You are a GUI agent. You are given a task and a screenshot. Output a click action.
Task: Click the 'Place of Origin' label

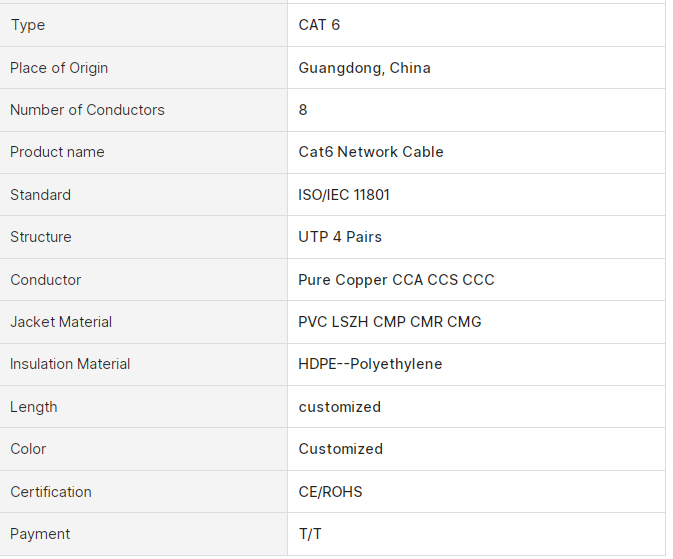pos(59,68)
